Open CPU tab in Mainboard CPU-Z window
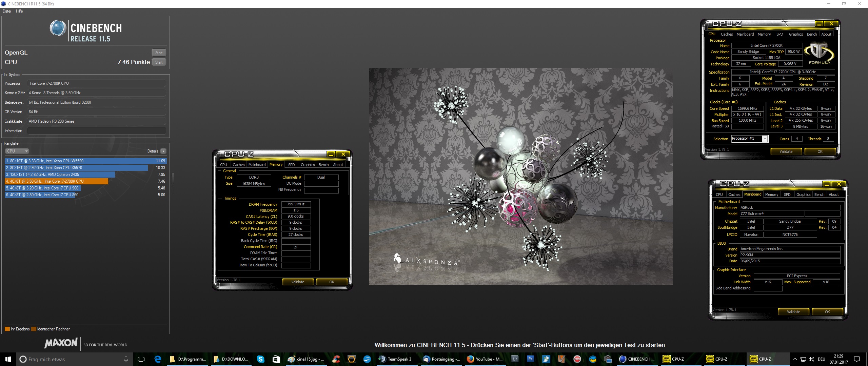The image size is (868, 366). point(719,195)
